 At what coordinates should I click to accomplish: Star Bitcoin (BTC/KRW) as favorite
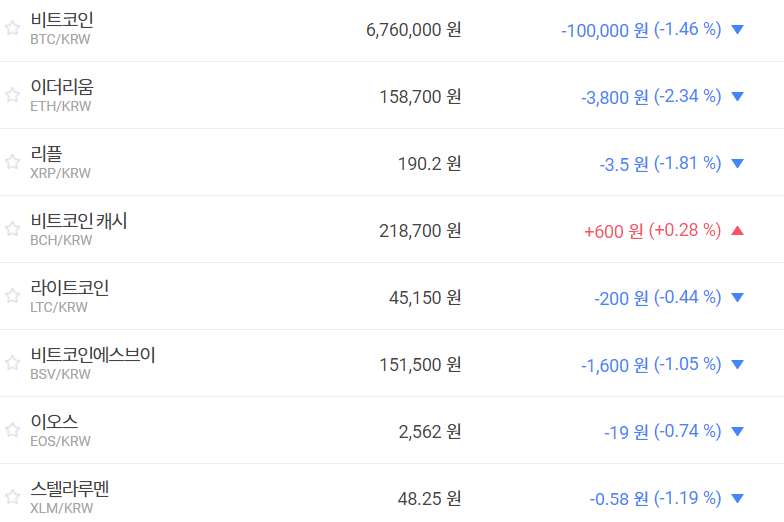coord(12,28)
